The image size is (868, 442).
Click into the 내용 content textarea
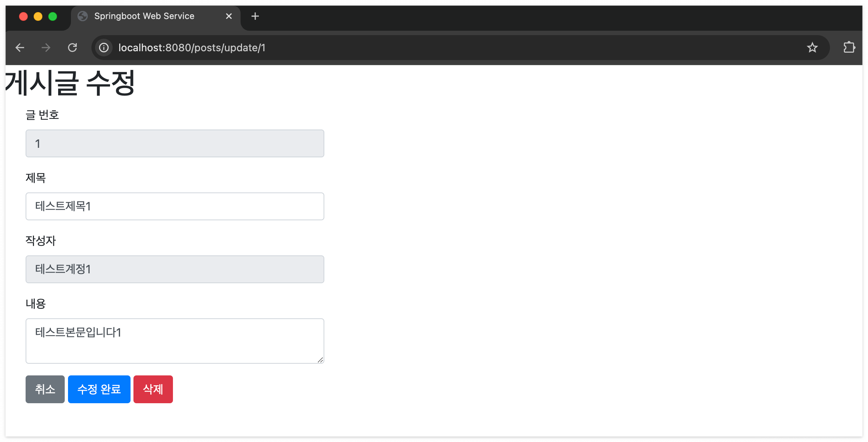click(x=175, y=341)
